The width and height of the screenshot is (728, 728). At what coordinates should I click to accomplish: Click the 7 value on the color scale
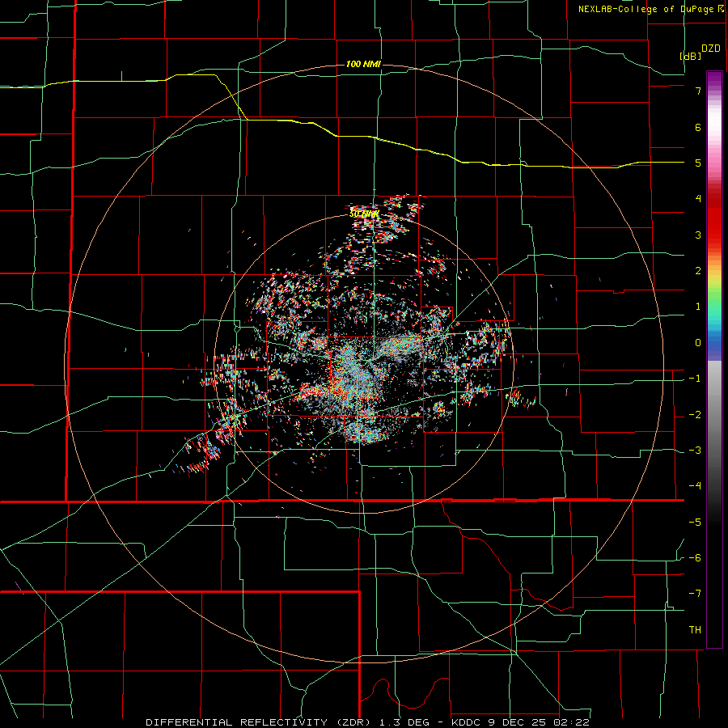(x=698, y=91)
